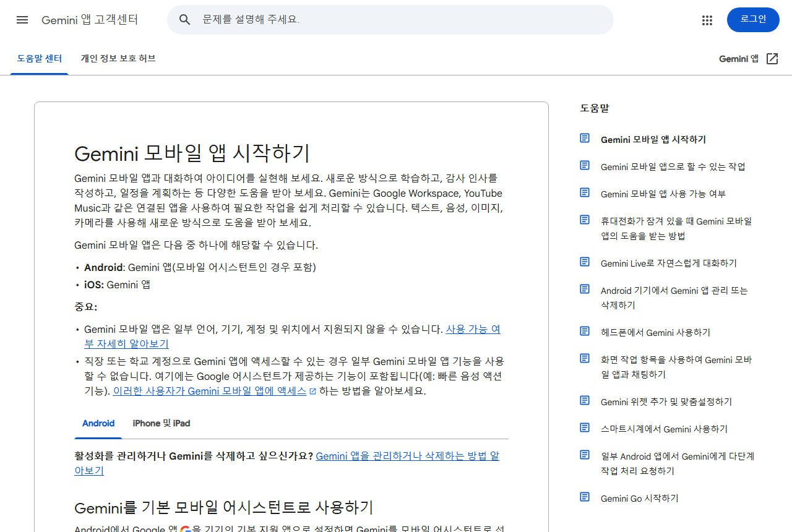The height and width of the screenshot is (532, 792).
Task: Open Gemini Go 시작하기 article
Action: click(639, 499)
